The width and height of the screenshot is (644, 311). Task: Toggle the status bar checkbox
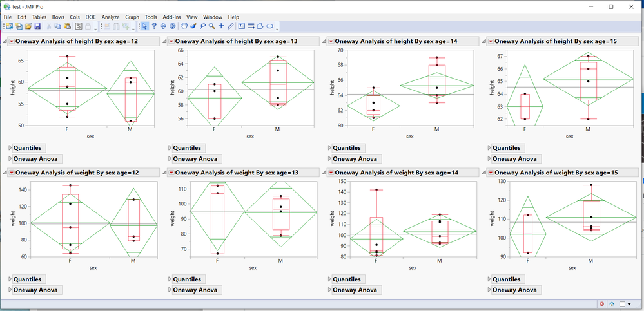[x=622, y=304]
